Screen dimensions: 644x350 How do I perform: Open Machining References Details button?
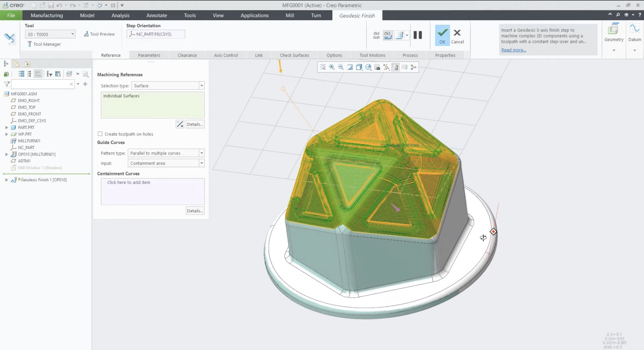coord(195,124)
